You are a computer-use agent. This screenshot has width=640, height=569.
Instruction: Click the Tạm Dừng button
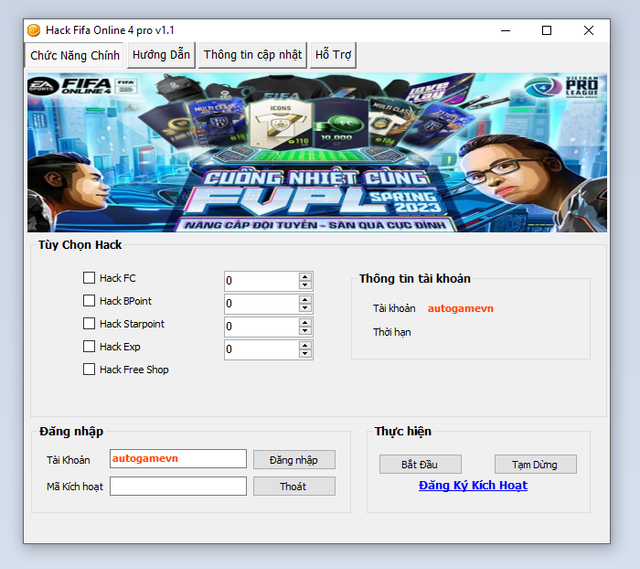point(535,464)
